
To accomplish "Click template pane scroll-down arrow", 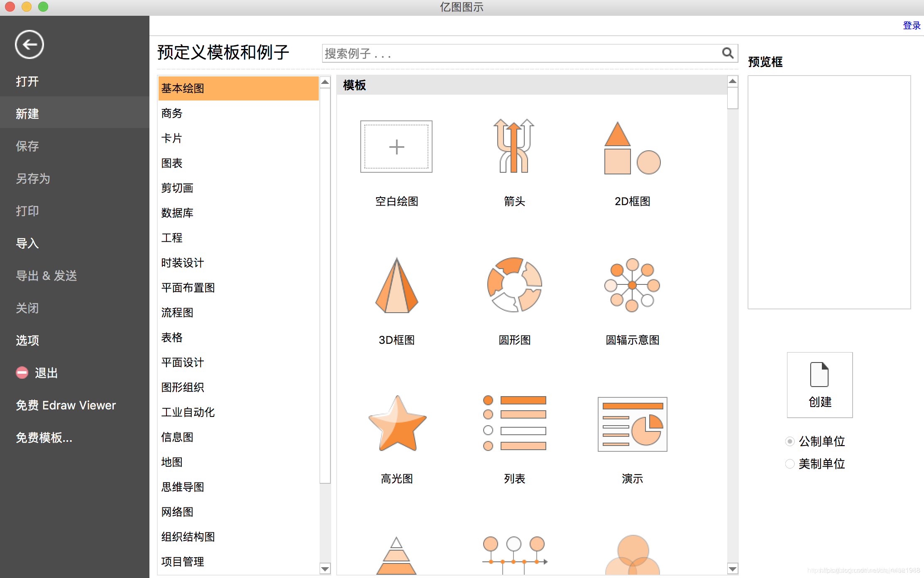I will [x=733, y=568].
